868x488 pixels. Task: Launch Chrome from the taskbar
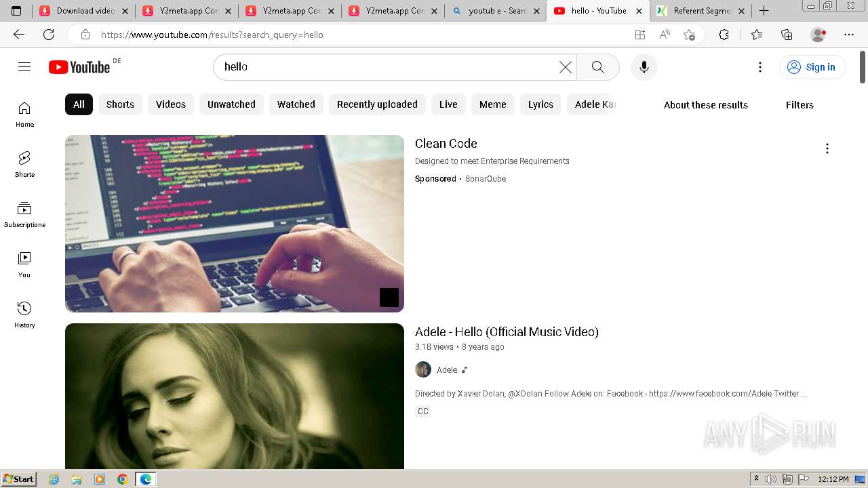122,479
